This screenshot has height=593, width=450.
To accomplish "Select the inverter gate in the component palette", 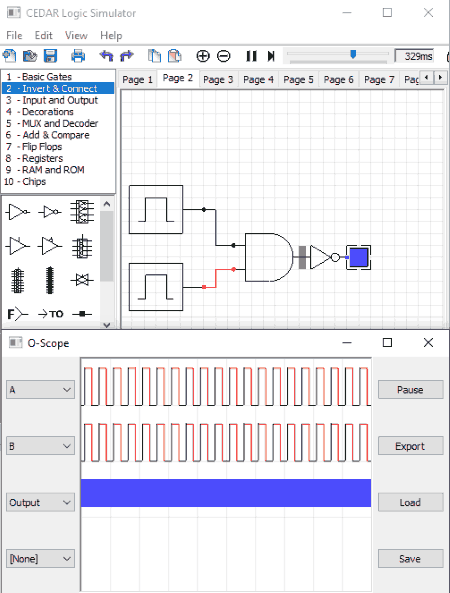I will pos(17,212).
